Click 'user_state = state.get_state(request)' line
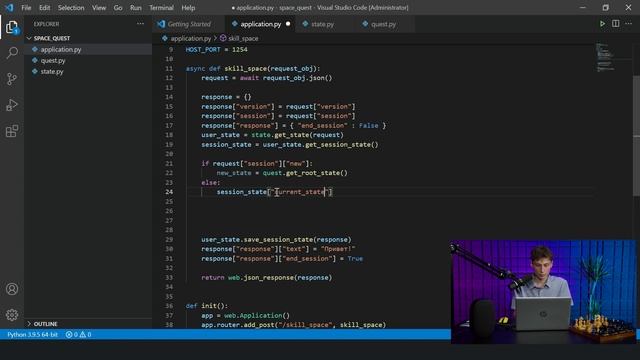The height and width of the screenshot is (360, 640). 272,135
